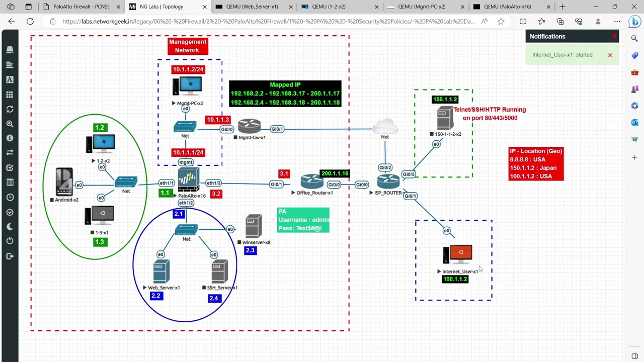The image size is (644, 362).
Task: Toggle Read aloud in address bar
Action: coord(484,22)
